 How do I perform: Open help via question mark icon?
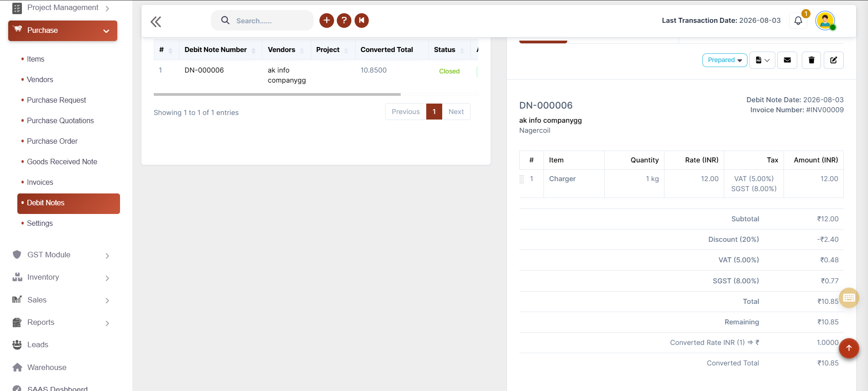click(344, 21)
